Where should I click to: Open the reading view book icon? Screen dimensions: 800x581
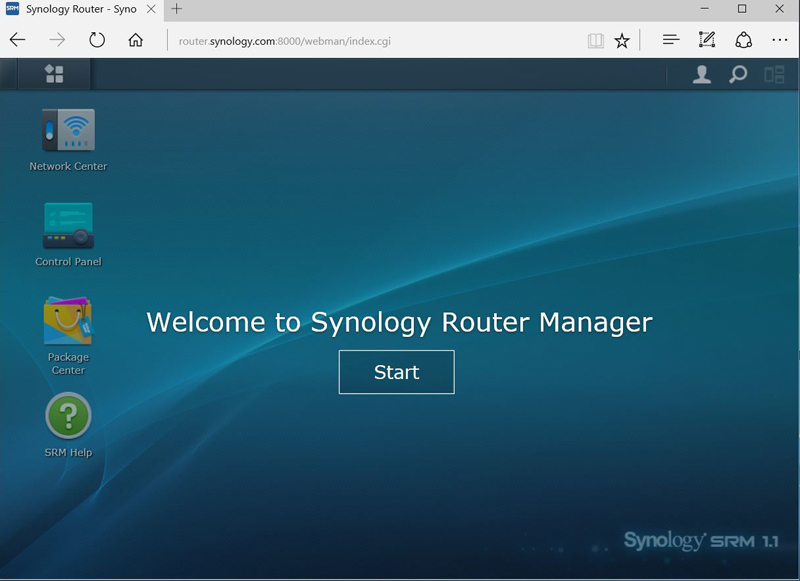[595, 41]
